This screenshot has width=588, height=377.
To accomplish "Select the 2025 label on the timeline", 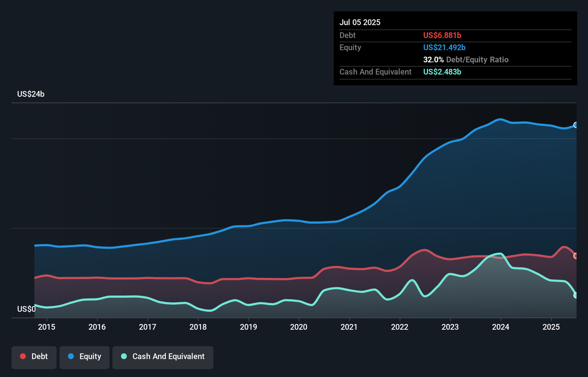I will pos(551,327).
